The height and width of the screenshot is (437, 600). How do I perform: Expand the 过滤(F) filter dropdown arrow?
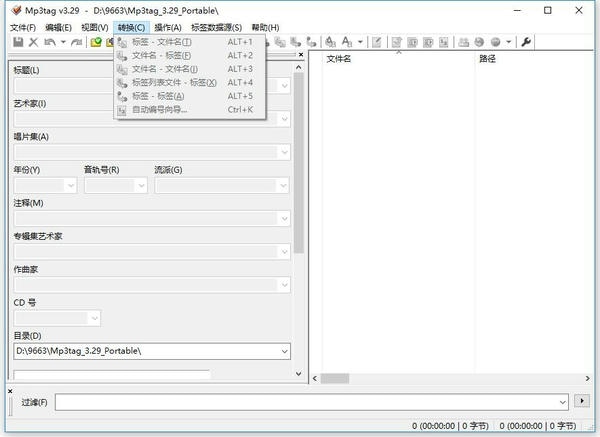[x=562, y=402]
